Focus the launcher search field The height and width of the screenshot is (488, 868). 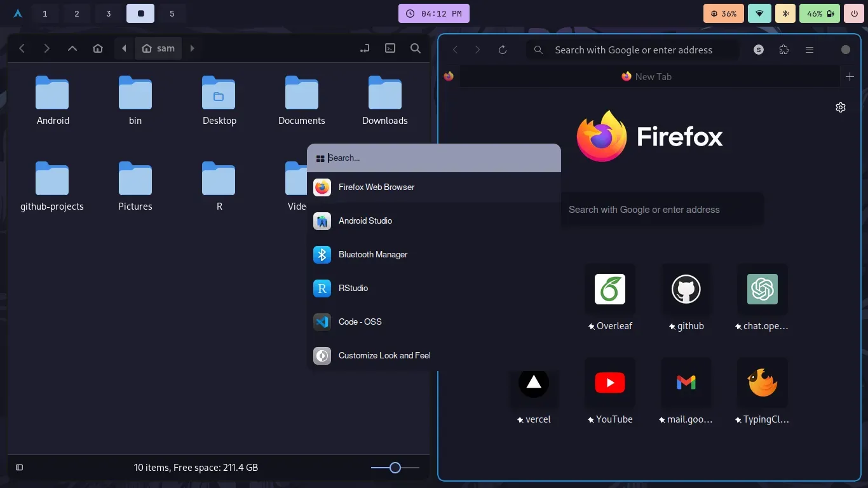[x=434, y=158]
